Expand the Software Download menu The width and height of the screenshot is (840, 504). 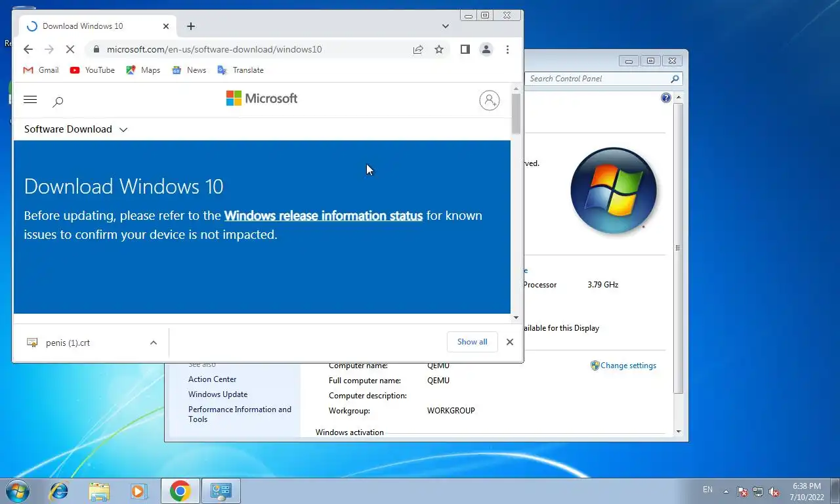tap(75, 129)
